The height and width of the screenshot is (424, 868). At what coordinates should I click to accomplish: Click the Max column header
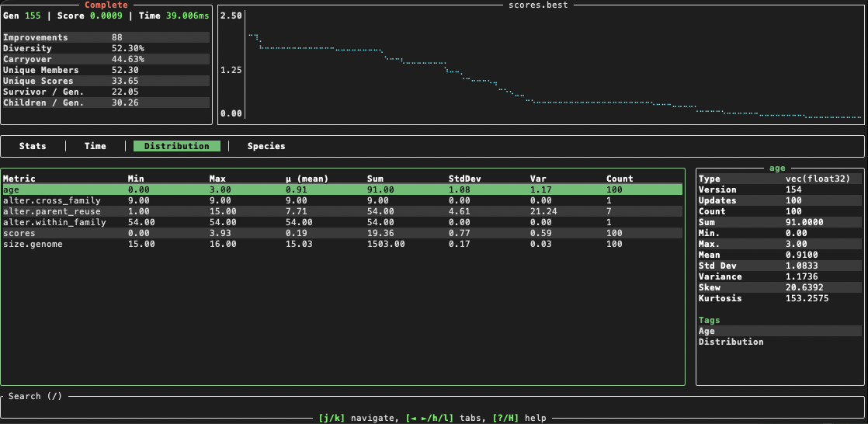[217, 179]
